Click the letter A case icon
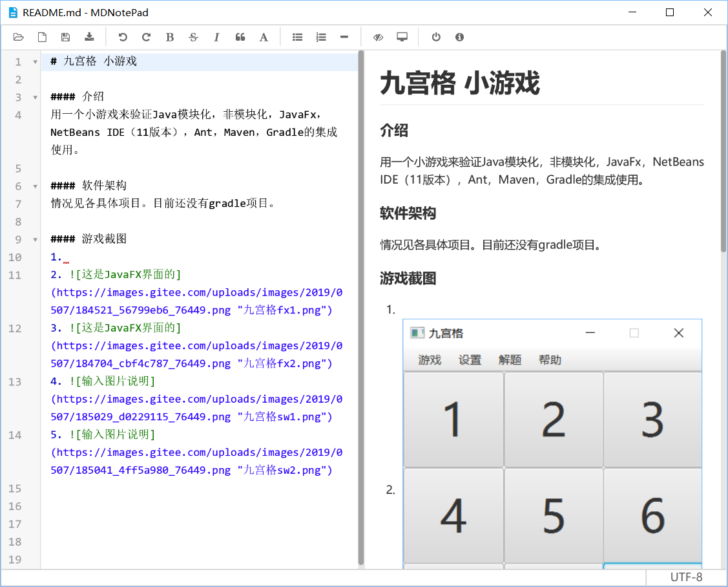 coord(264,37)
